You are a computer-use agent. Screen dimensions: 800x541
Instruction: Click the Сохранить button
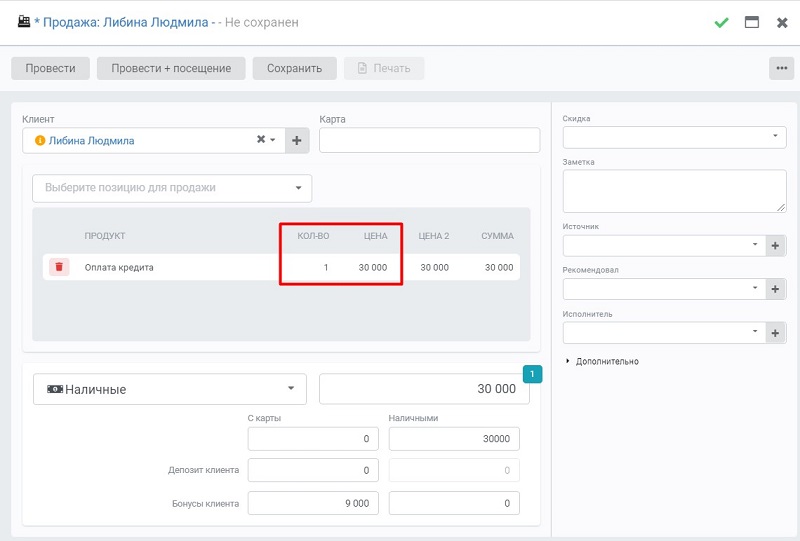pyautogui.click(x=294, y=68)
